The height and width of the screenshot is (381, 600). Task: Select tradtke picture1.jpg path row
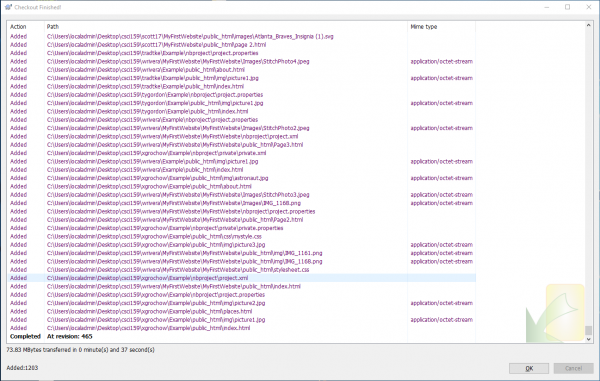(242, 78)
